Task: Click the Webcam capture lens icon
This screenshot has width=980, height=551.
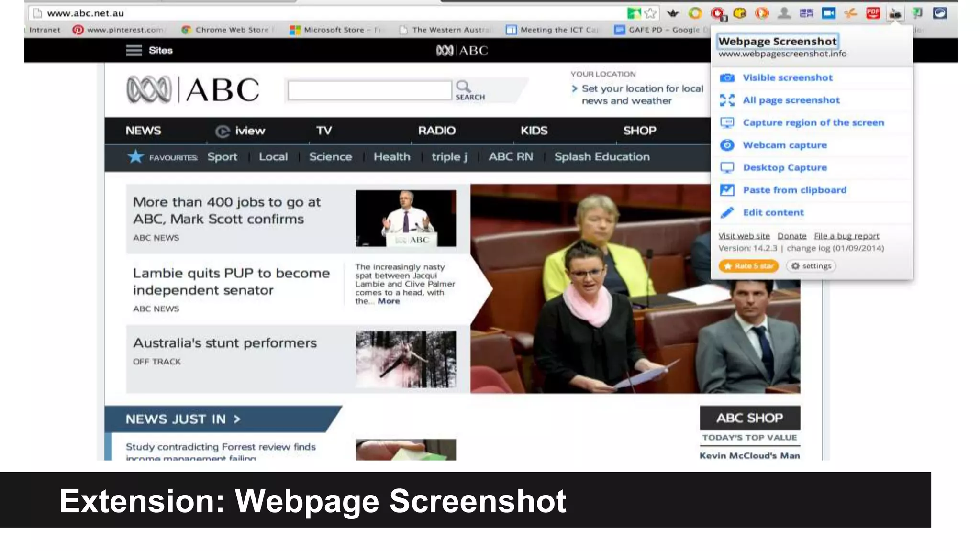Action: [727, 145]
